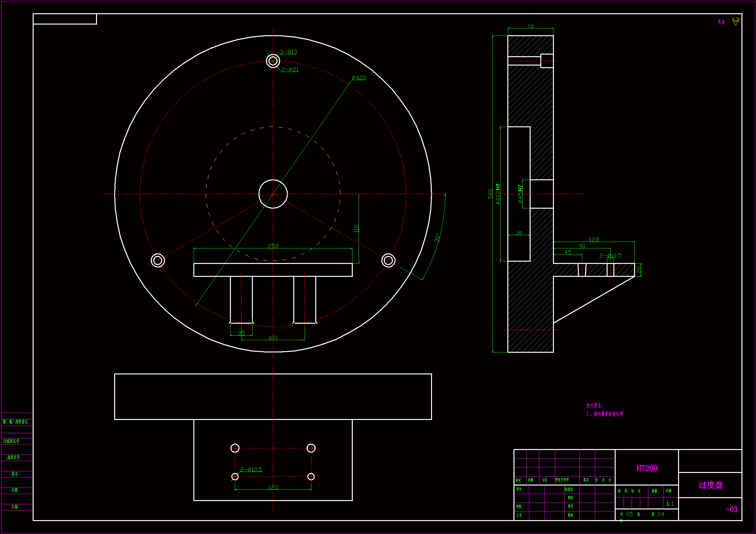Click the lower-left mounting hole circle
This screenshot has height=534, width=756.
point(158,261)
